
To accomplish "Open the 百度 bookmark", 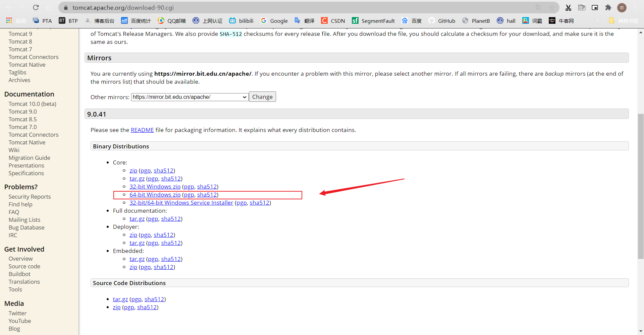I will 412,21.
